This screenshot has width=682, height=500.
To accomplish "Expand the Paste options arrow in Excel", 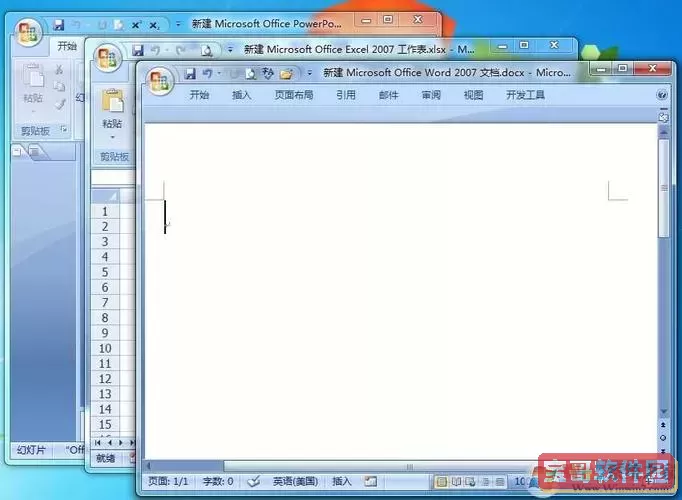I will [113, 138].
